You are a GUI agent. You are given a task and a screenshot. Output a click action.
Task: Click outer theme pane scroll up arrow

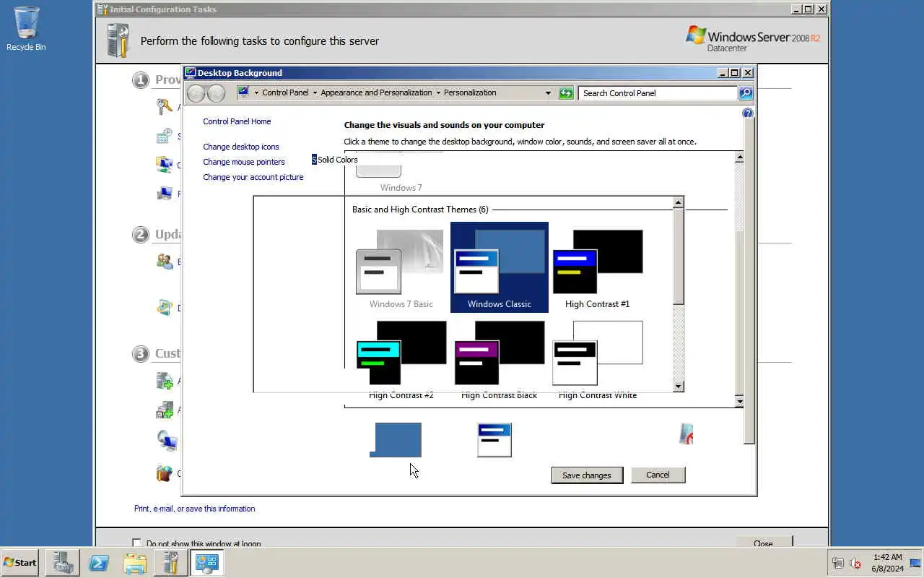coord(739,158)
